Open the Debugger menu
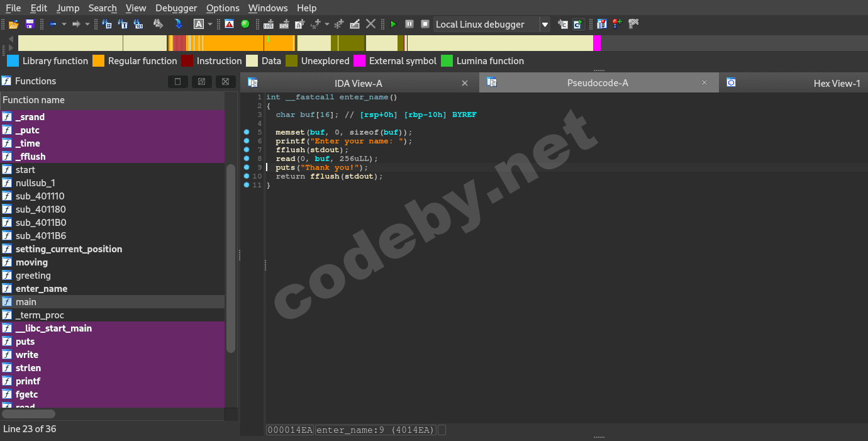868x441 pixels. pos(176,8)
